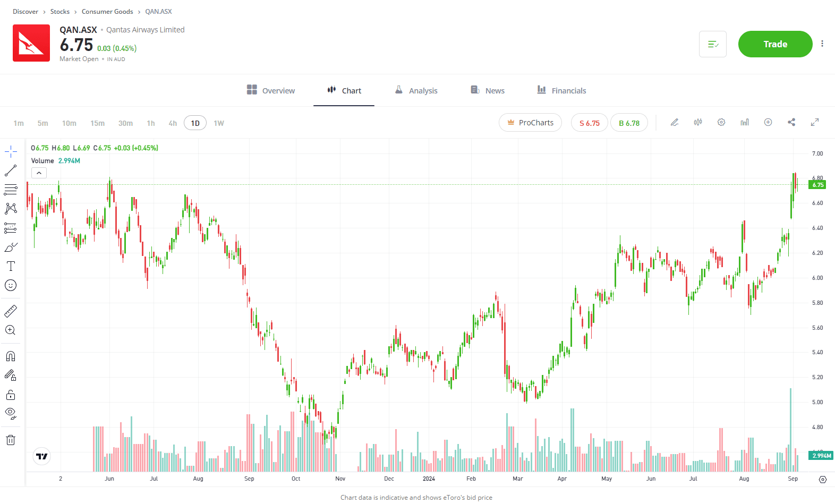835x504 pixels.
Task: Open the Fibonacci retracement tools
Action: click(11, 190)
